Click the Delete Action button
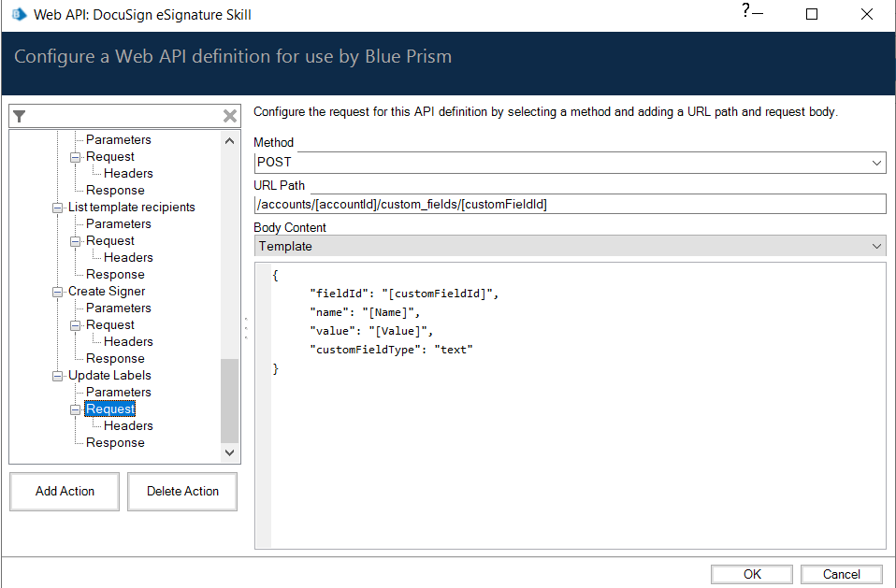The height and width of the screenshot is (588, 896). [x=181, y=491]
